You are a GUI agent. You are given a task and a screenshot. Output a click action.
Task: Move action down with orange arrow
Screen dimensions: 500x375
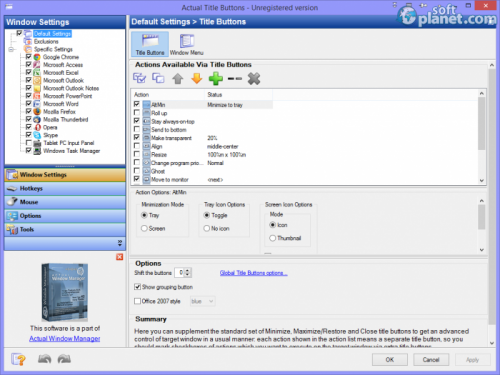pyautogui.click(x=197, y=79)
